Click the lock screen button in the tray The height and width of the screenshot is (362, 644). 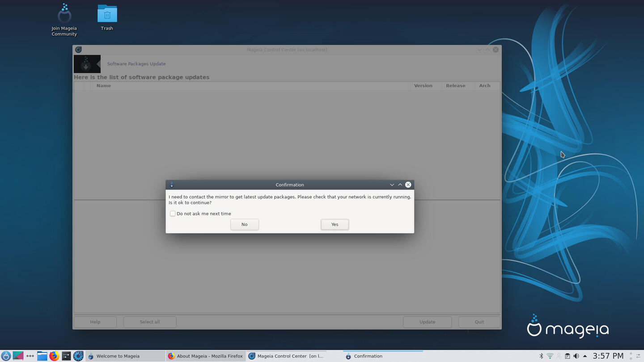coord(631,354)
